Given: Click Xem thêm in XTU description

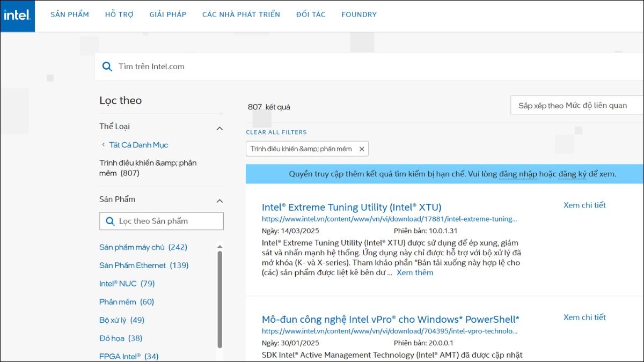Looking at the screenshot, I should coord(415,272).
